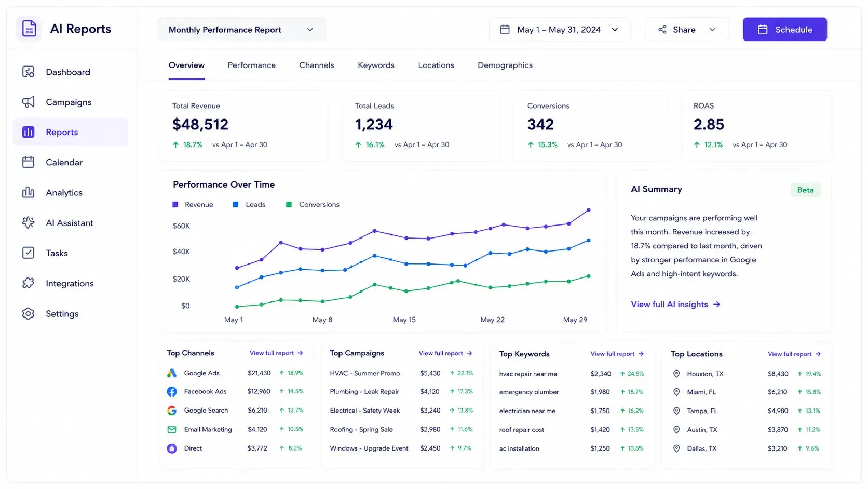Click the Miami, FL location pin icon
Screen dimensions: 868x489
coord(676,392)
